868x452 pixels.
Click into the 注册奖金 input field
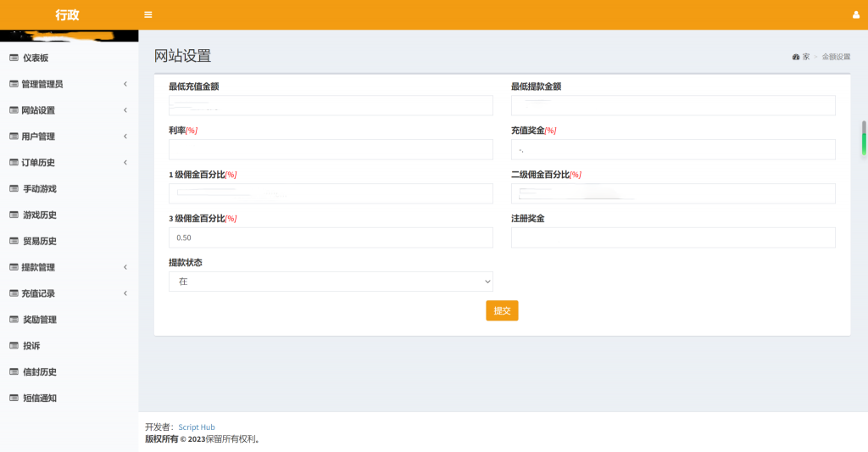[673, 237]
